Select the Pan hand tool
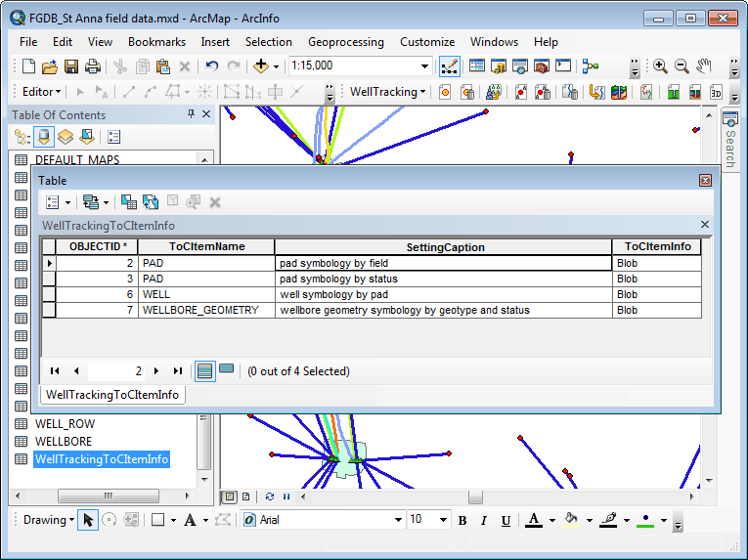This screenshot has width=748, height=560. [x=704, y=66]
